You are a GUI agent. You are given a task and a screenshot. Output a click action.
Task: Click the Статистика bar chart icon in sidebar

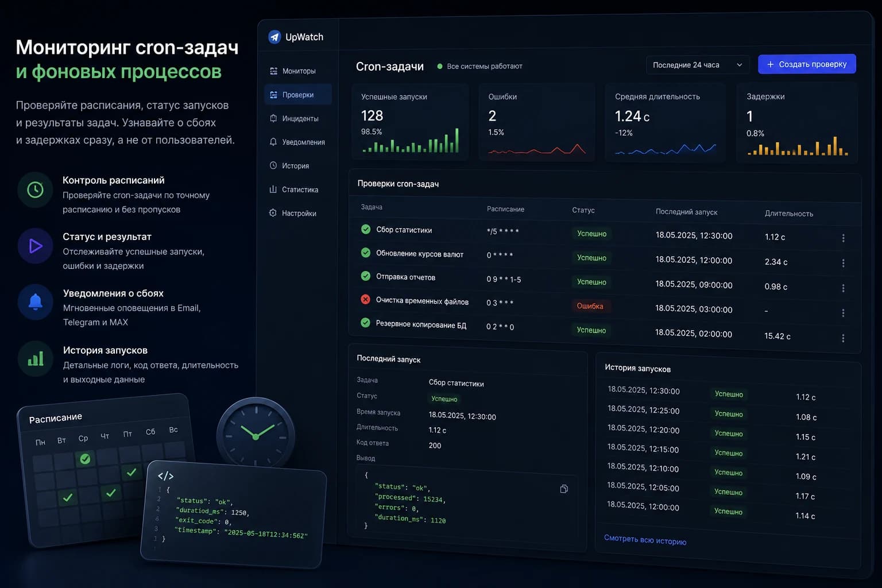[273, 189]
